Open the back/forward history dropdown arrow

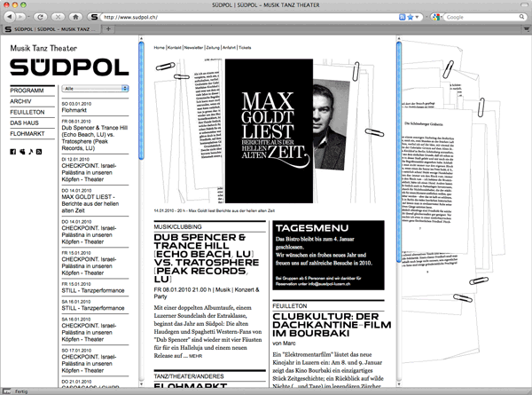28,17
